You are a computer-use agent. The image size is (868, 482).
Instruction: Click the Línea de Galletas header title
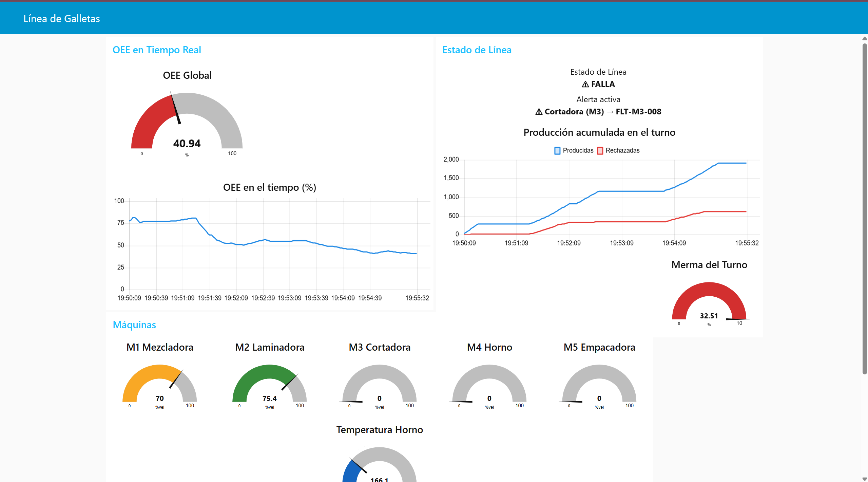coord(62,19)
